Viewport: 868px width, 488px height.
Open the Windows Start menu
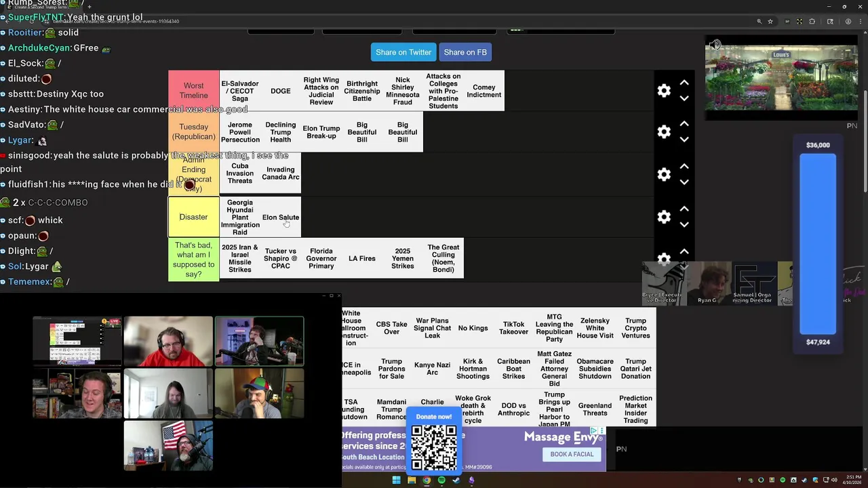pyautogui.click(x=396, y=481)
